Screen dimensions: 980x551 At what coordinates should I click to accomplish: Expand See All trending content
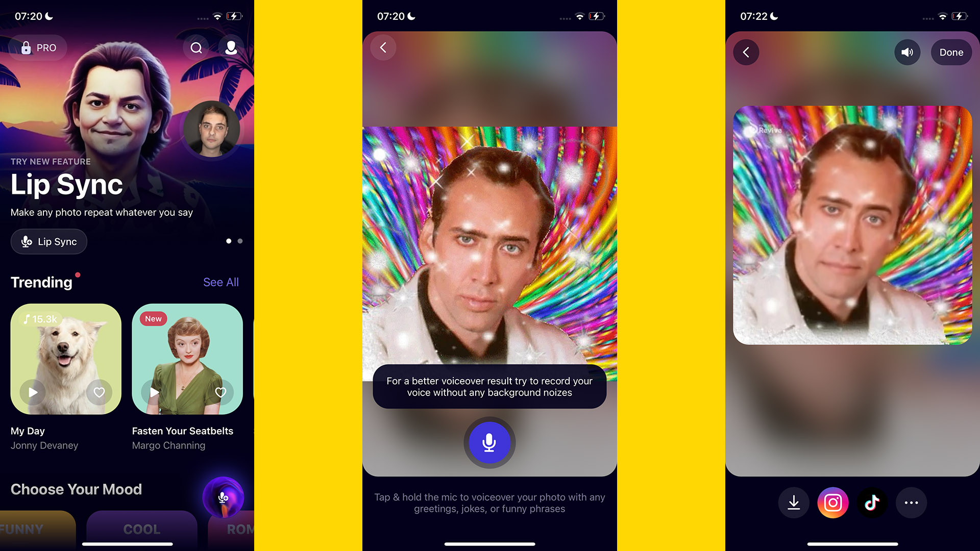(220, 281)
